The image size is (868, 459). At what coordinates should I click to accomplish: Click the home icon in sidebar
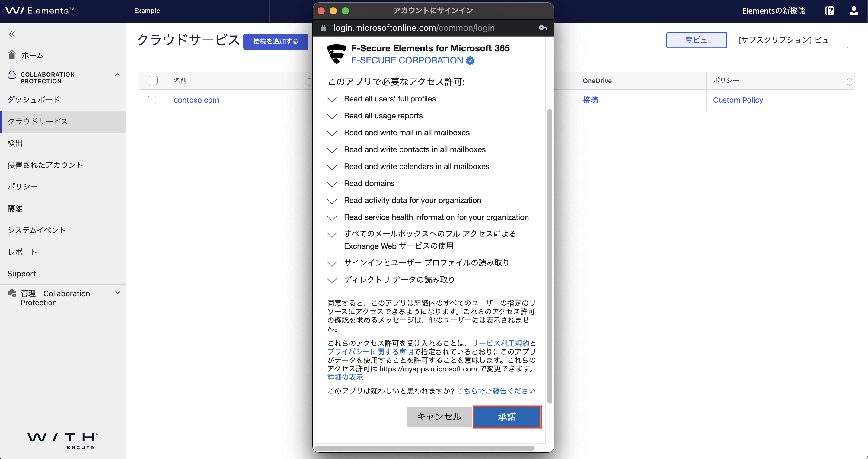[12, 54]
